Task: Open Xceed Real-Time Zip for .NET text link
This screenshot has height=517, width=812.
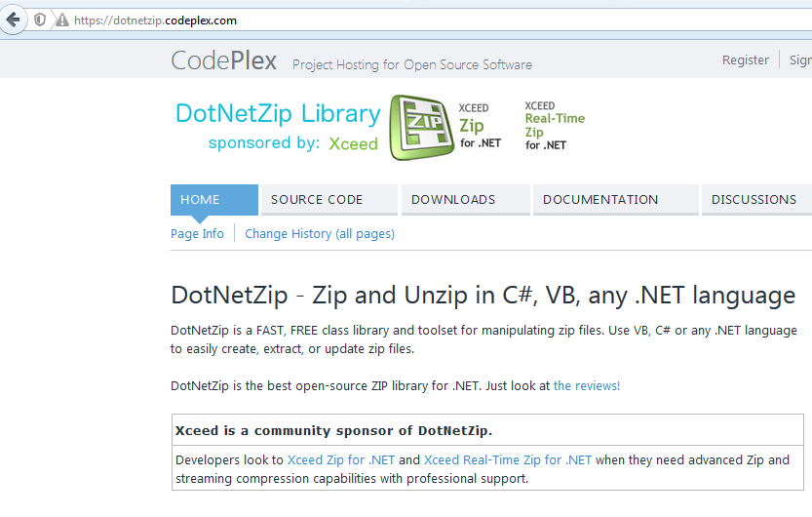Action: coord(508,460)
